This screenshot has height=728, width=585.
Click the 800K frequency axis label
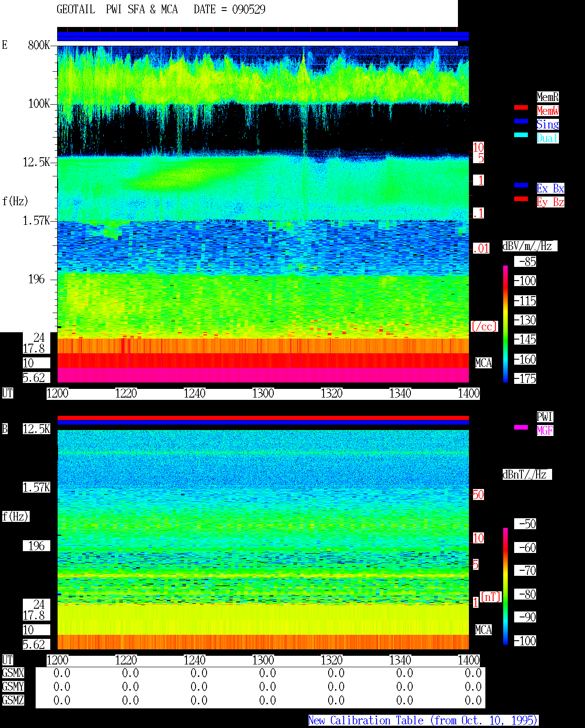[39, 45]
